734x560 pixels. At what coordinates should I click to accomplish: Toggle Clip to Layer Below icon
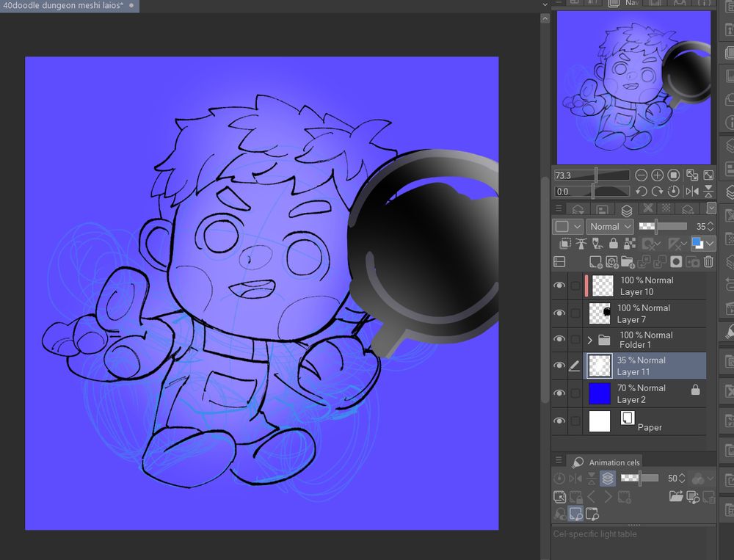(x=565, y=244)
